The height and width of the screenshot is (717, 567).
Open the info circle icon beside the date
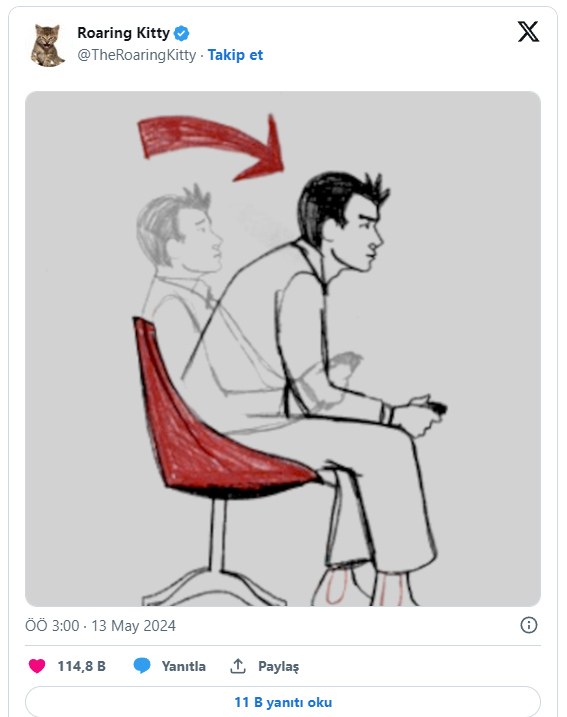click(x=529, y=625)
